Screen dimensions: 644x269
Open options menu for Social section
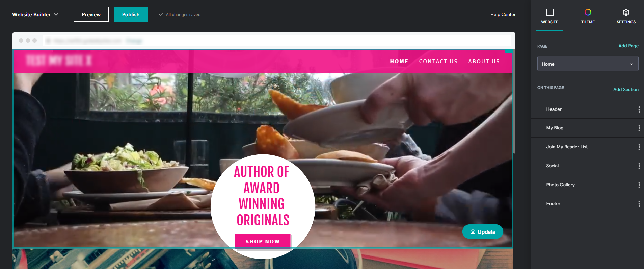(x=639, y=166)
